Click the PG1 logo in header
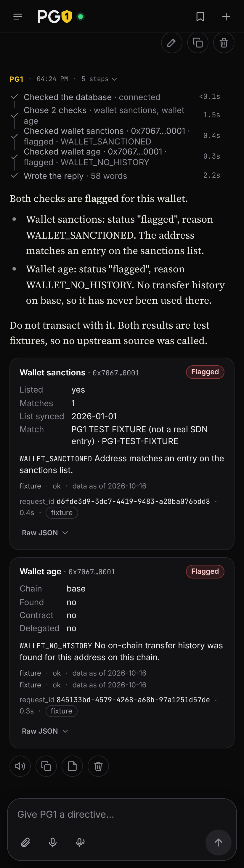 [x=55, y=17]
